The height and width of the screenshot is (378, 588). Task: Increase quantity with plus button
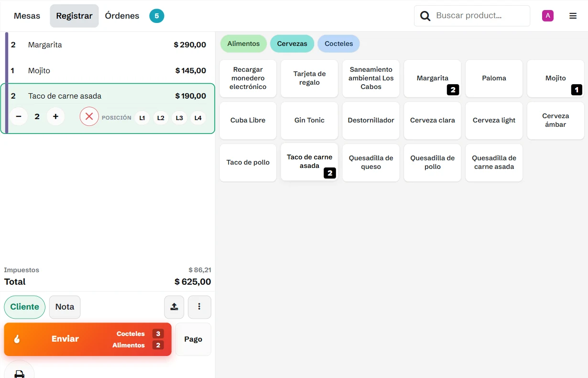(55, 116)
